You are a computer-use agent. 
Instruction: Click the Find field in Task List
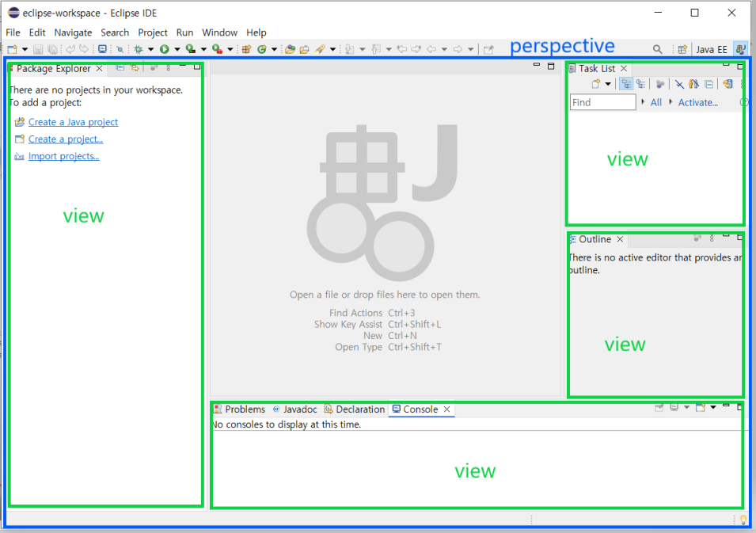click(x=602, y=102)
